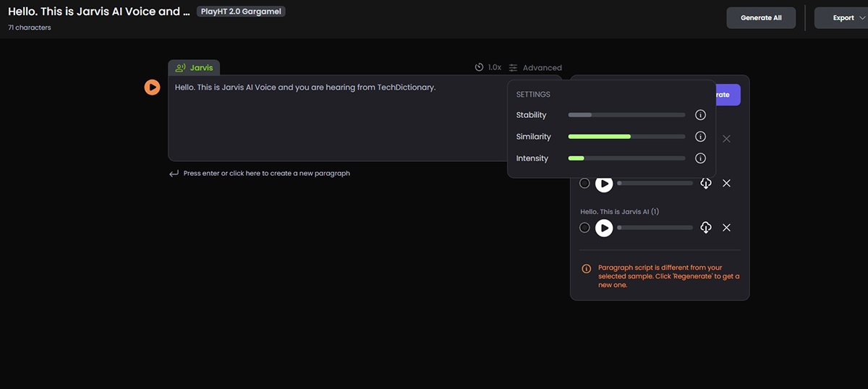Select the radio button of the upper sample
This screenshot has height=389, width=868.
[584, 184]
